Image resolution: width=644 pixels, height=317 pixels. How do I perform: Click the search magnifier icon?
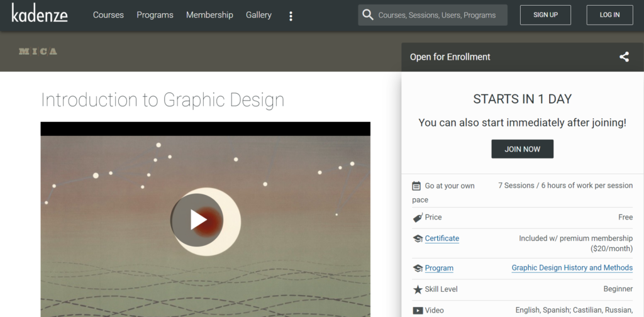(x=368, y=15)
